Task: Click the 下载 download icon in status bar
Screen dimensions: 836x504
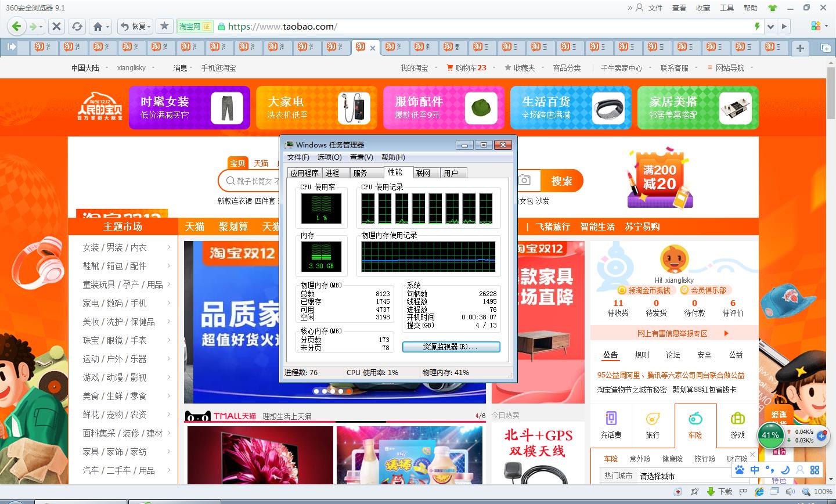Action: [x=719, y=492]
